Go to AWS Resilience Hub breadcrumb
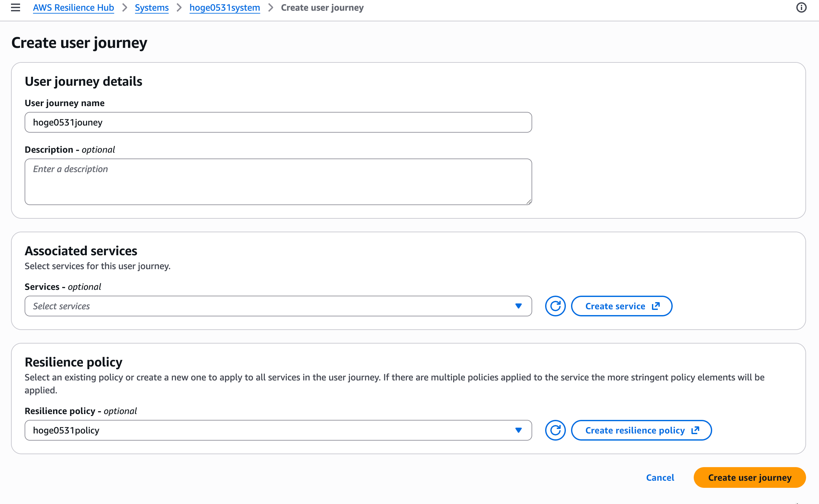819x504 pixels. pyautogui.click(x=73, y=7)
